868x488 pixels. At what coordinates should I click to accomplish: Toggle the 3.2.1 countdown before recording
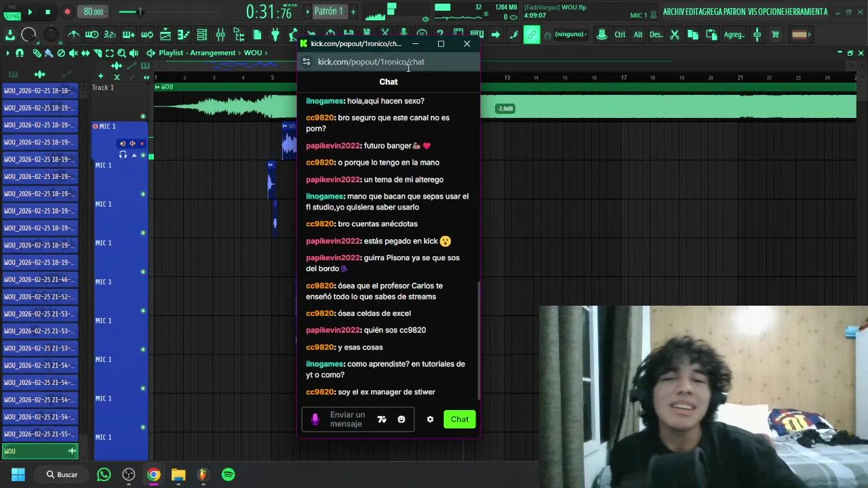pyautogui.click(x=110, y=35)
